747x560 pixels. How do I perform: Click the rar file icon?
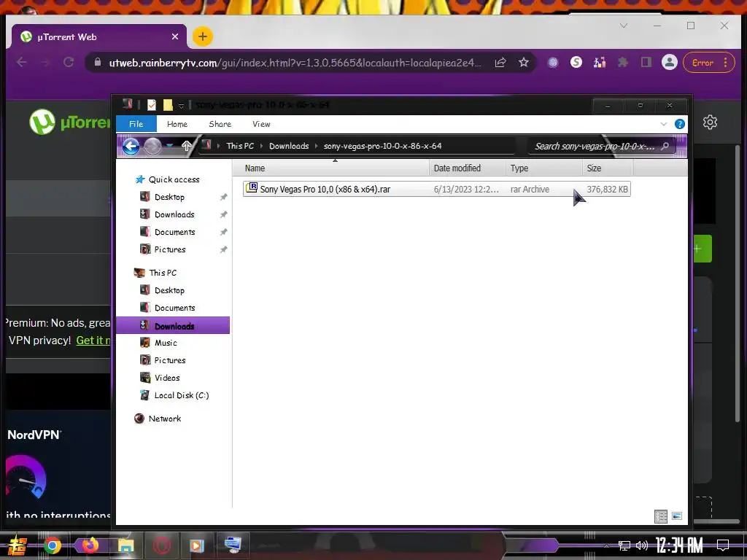click(252, 187)
